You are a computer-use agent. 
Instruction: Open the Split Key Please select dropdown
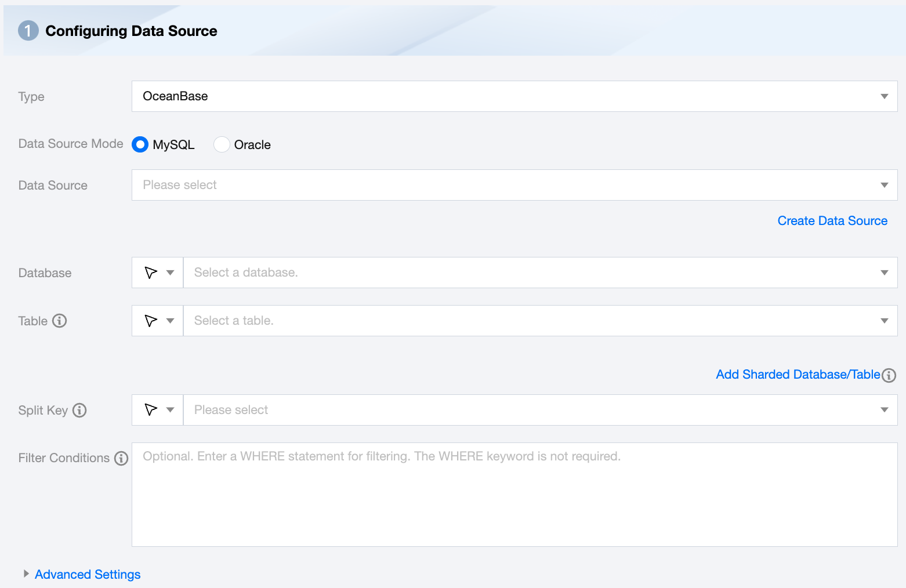[541, 410]
